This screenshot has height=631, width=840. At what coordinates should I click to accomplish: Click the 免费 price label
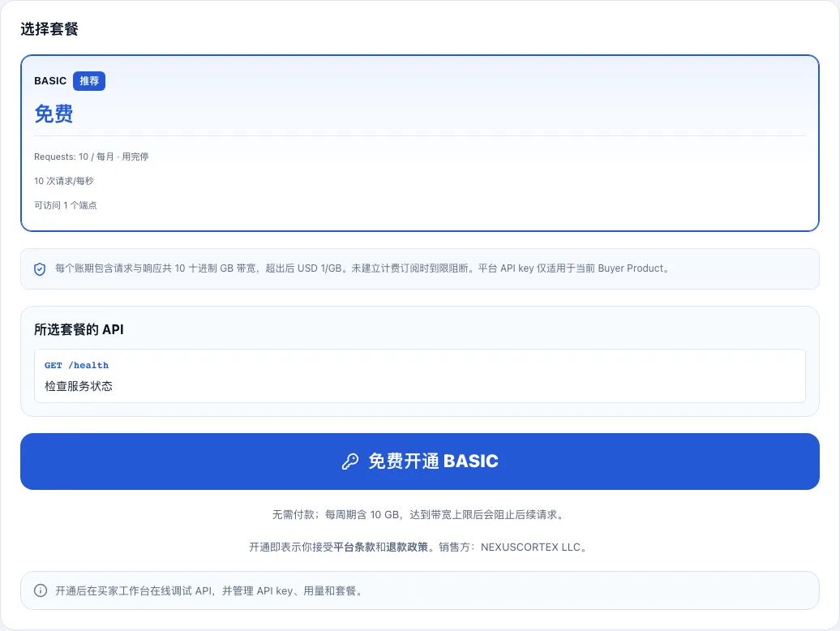pos(54,114)
